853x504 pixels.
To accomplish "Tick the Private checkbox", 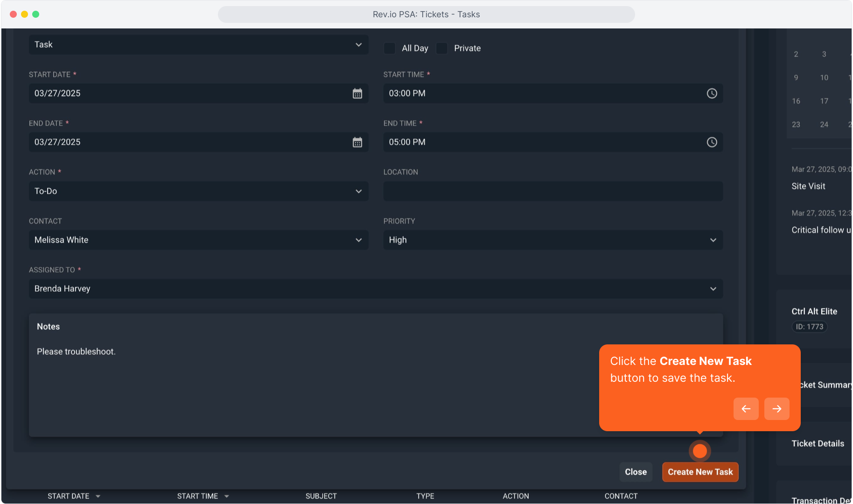I will 442,49.
